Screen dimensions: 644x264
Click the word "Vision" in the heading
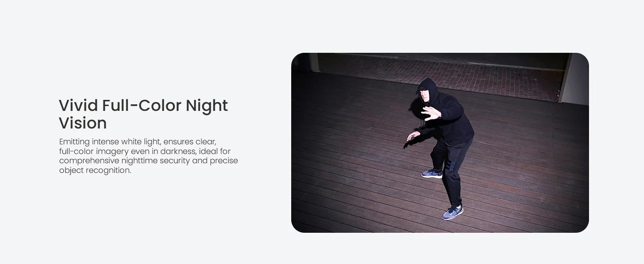(x=83, y=123)
